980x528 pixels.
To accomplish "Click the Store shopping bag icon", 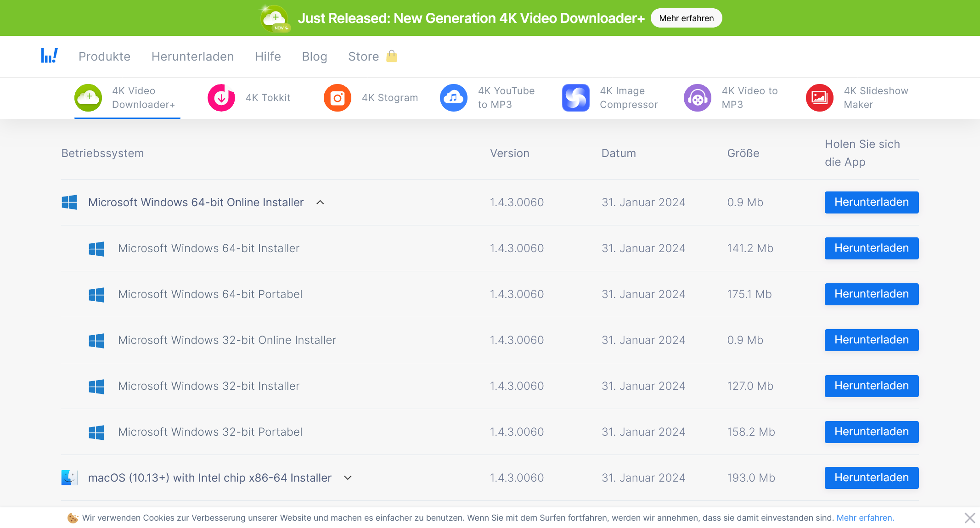I will click(x=391, y=56).
